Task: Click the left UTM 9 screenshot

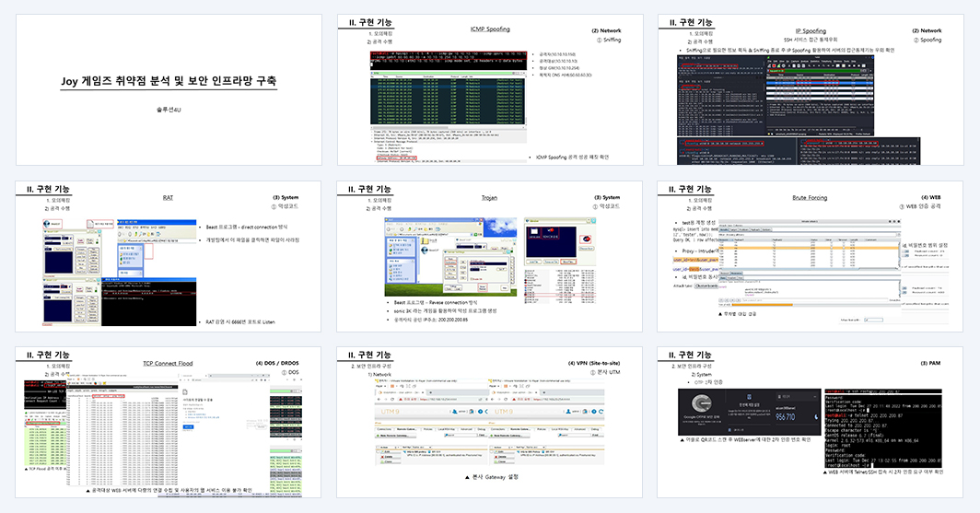Action: coord(431,421)
